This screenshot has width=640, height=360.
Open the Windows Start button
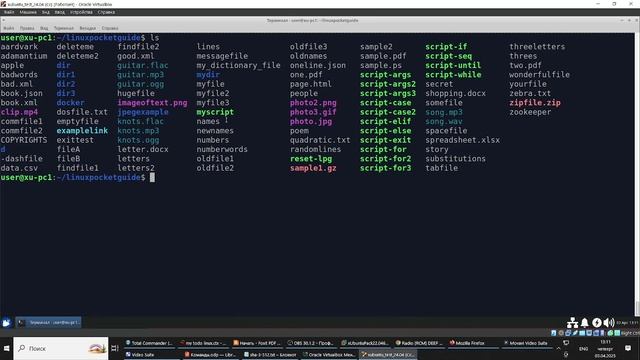point(7,349)
